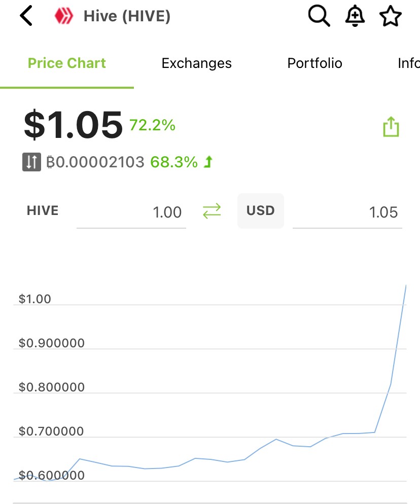Viewport: 420px width, 504px height.
Task: Select the Price Chart tab
Action: 66,63
